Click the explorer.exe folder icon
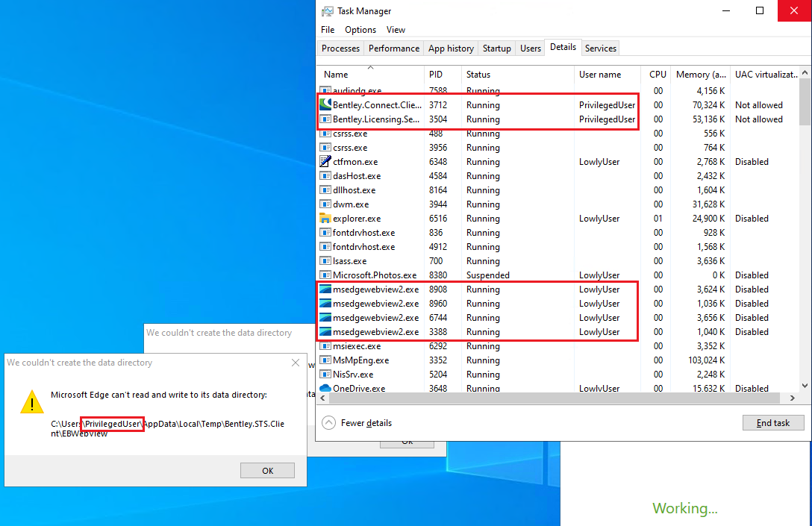Image resolution: width=812 pixels, height=526 pixels. 325,218
